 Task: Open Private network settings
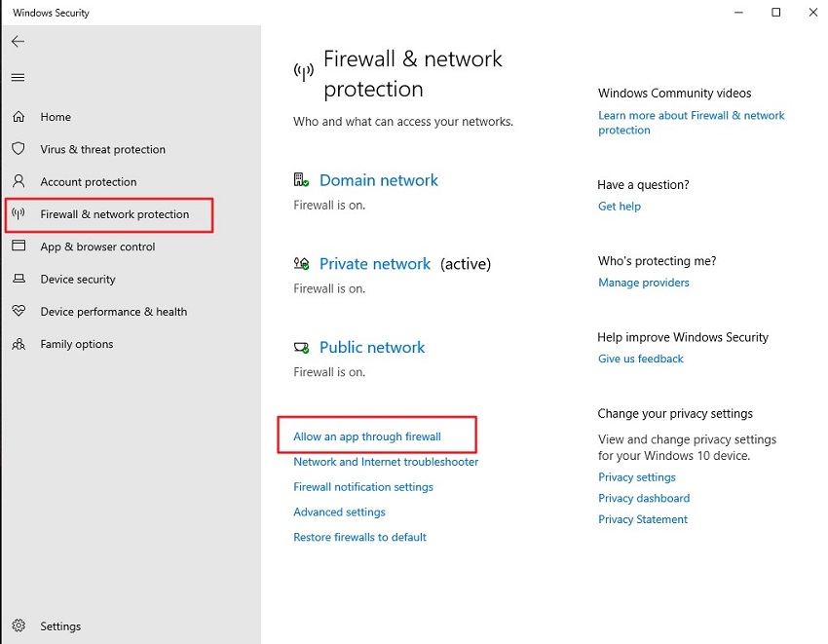(374, 264)
